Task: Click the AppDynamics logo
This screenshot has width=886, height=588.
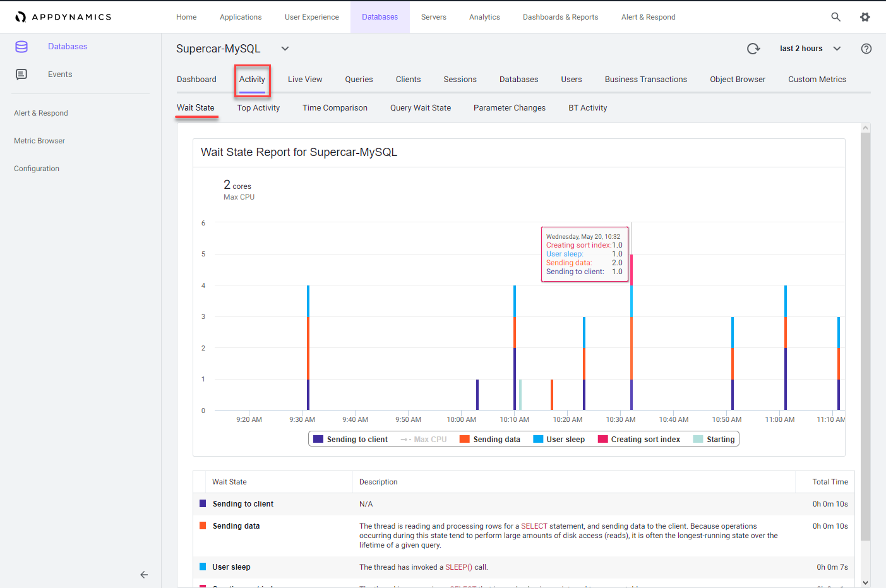Action: pyautogui.click(x=63, y=17)
